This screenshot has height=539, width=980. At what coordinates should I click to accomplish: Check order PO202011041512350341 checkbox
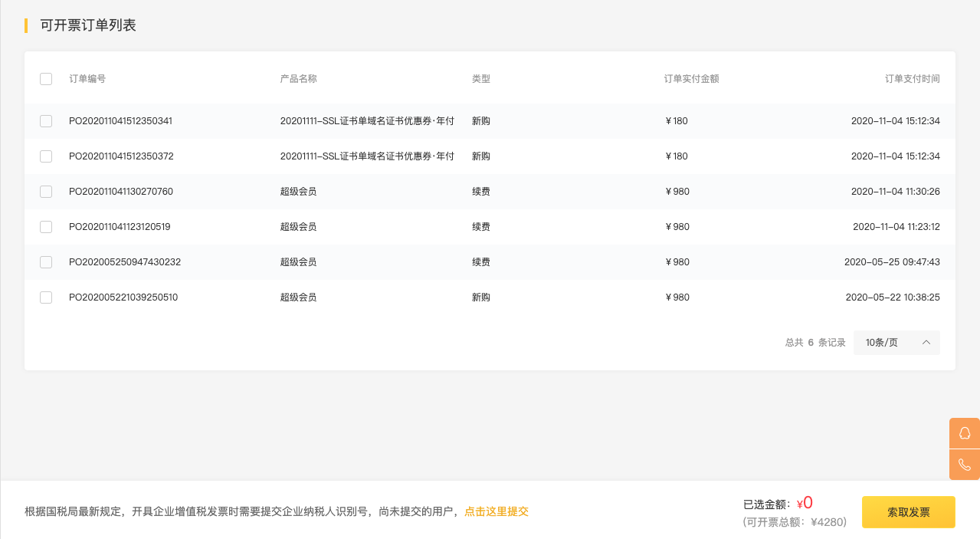(x=46, y=121)
